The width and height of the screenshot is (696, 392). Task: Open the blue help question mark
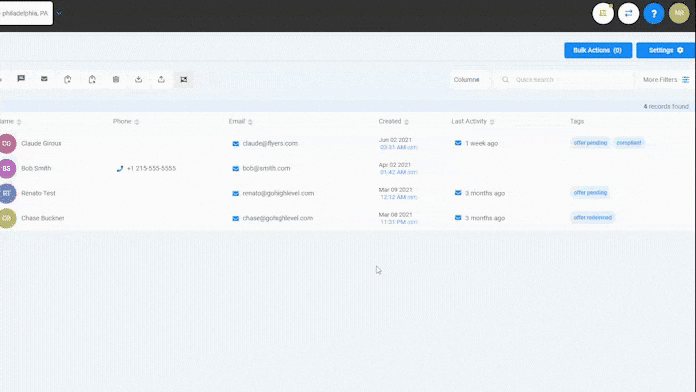point(653,13)
